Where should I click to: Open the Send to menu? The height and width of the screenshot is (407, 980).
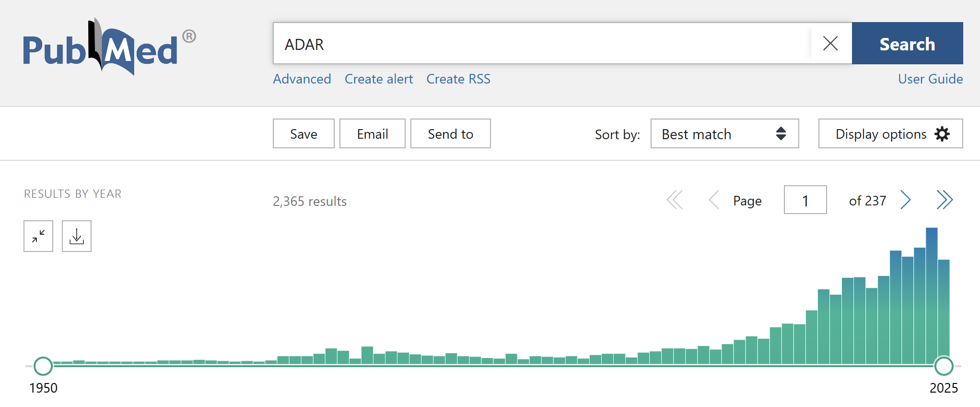tap(450, 134)
